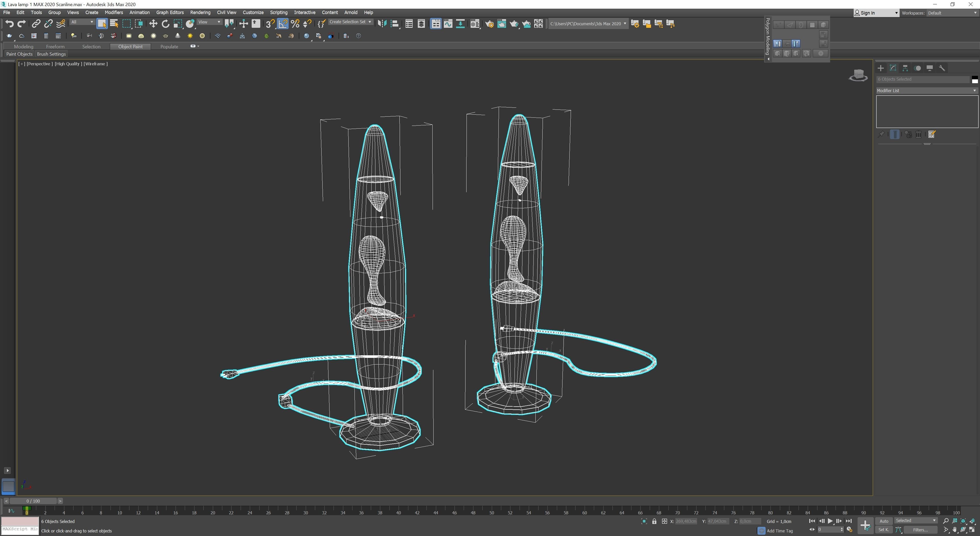This screenshot has width=980, height=536.
Task: Click the Undo arrow icon
Action: tap(9, 24)
